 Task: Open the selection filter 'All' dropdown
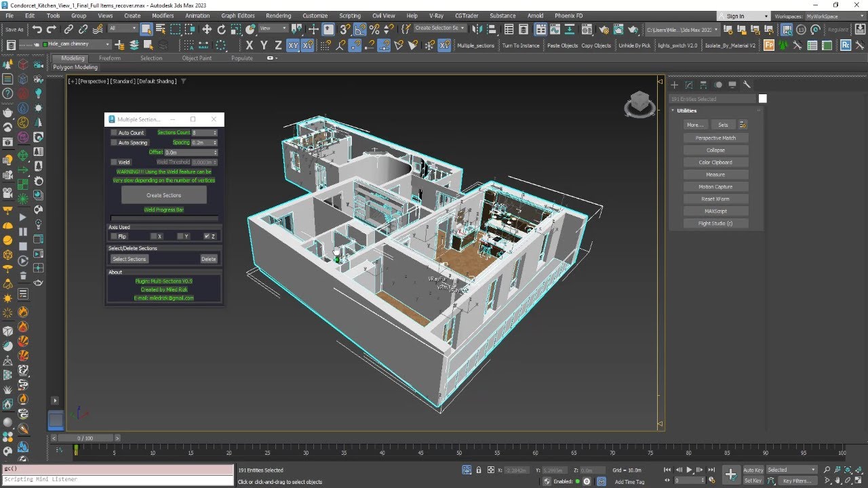tap(122, 28)
